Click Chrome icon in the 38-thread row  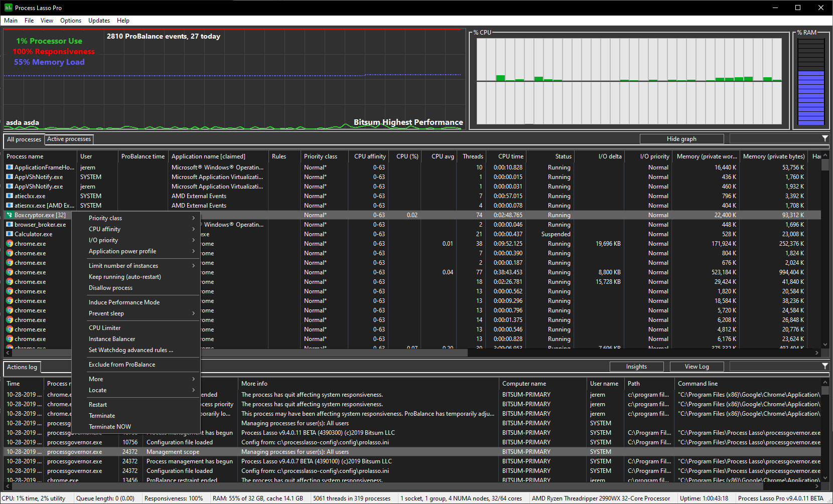(x=10, y=244)
